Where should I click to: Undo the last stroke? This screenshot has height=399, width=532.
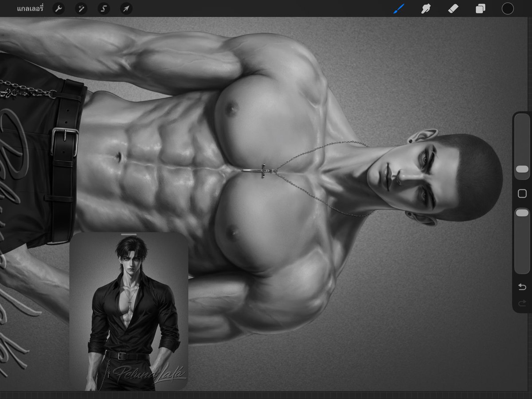click(522, 287)
